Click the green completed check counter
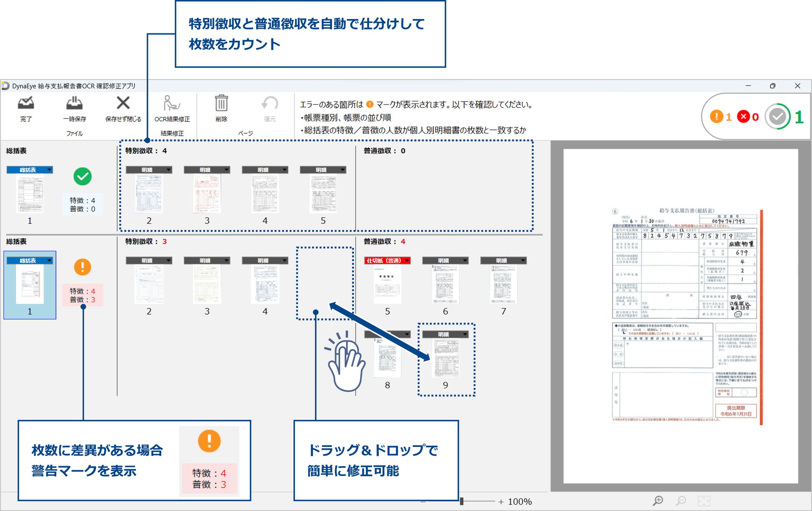The height and width of the screenshot is (511, 812). [x=778, y=117]
